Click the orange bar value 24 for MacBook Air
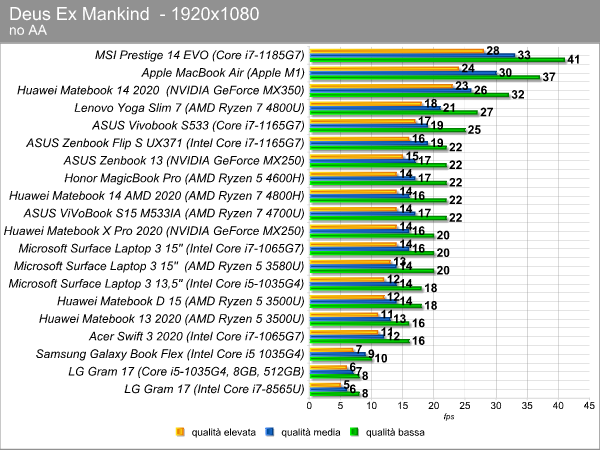 468,68
